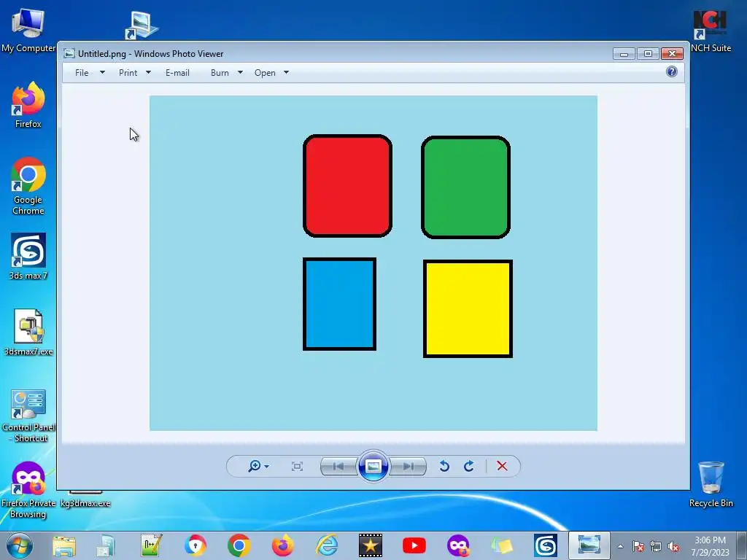Select the My Computer desktop icon
The width and height of the screenshot is (747, 560).
click(x=28, y=31)
